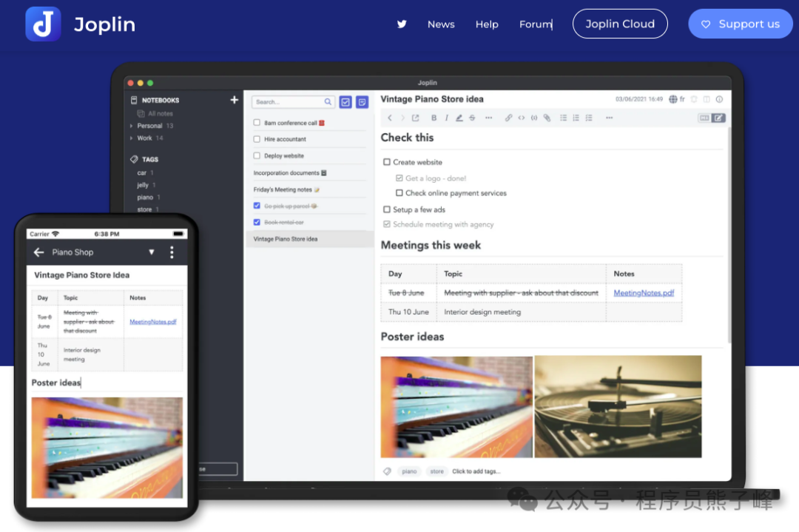Image resolution: width=799 pixels, height=532 pixels.
Task: Click the Joplin Cloud button
Action: coord(620,24)
